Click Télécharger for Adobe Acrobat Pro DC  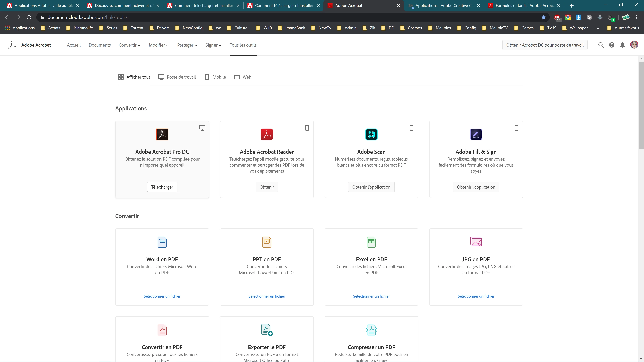point(162,187)
